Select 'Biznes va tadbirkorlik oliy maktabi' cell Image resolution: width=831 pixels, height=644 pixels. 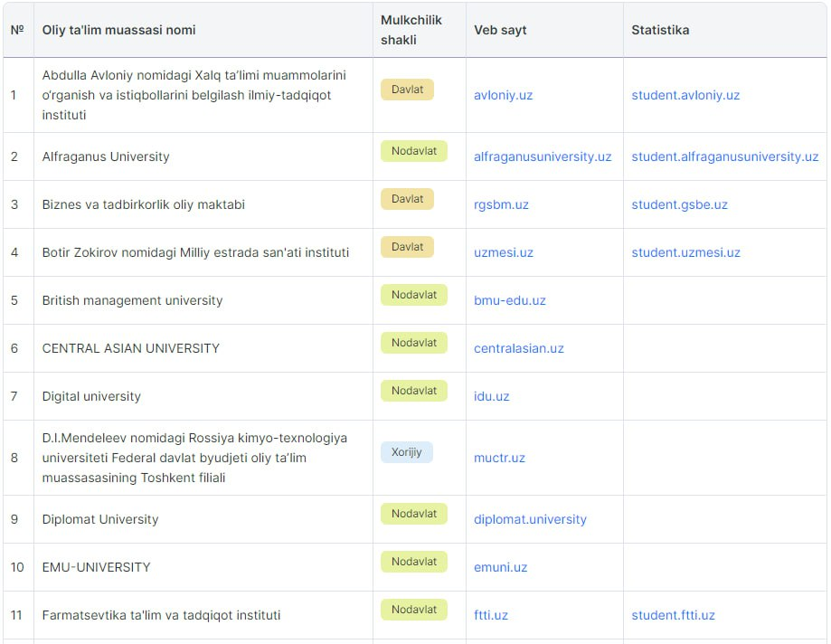203,204
